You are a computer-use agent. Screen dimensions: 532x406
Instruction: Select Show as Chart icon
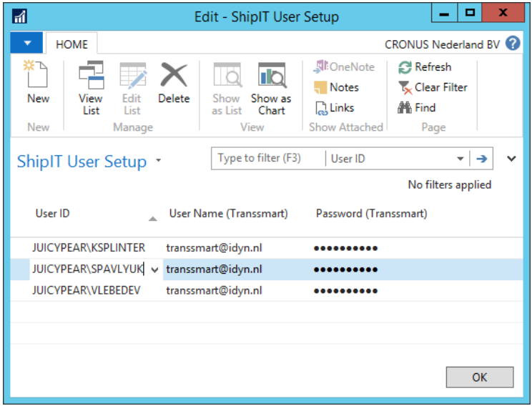pos(271,76)
